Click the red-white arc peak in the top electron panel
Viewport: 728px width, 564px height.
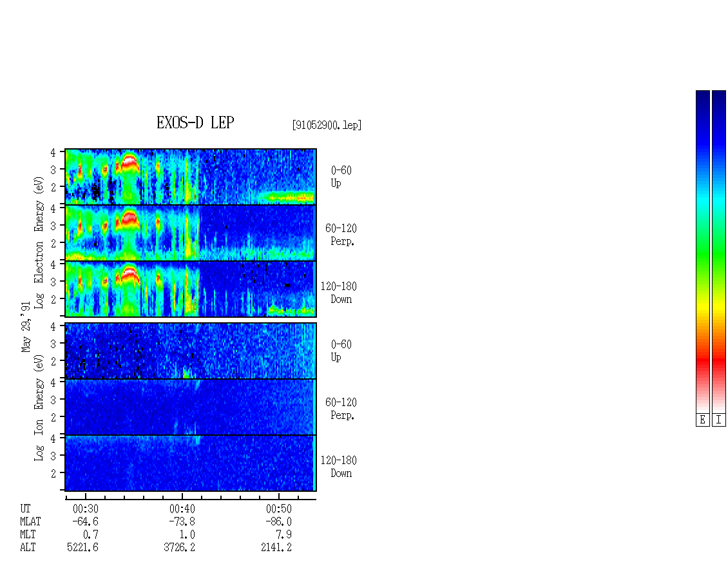[x=129, y=160]
